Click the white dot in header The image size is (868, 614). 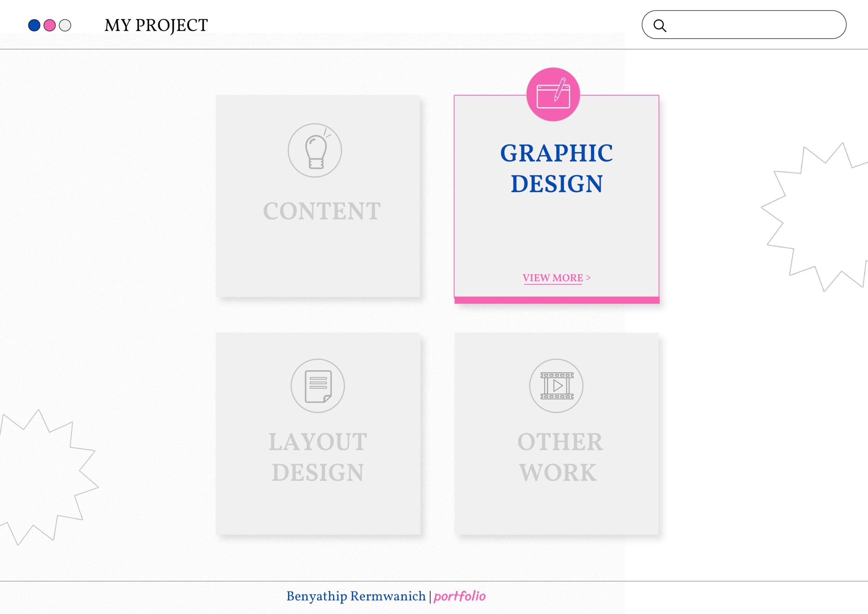click(x=65, y=25)
